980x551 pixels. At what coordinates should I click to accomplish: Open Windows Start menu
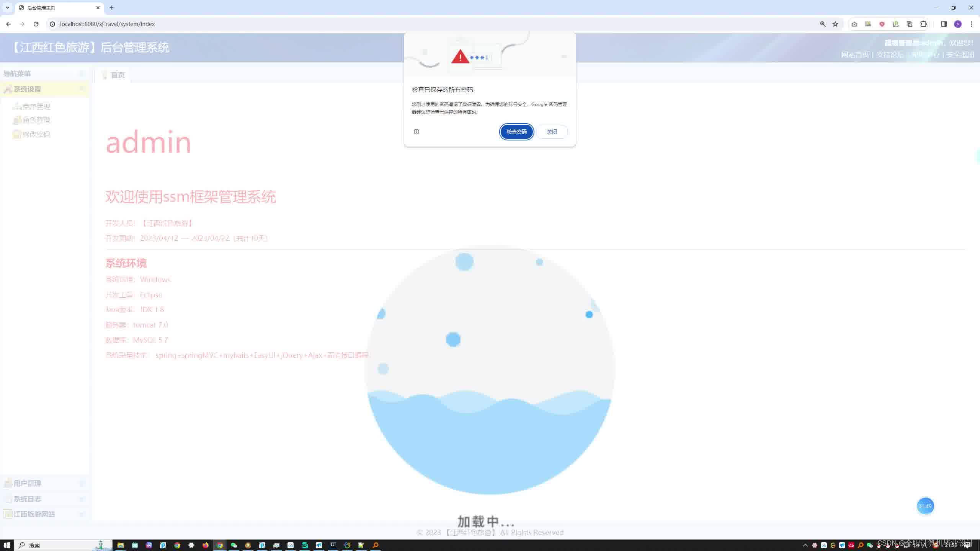click(x=7, y=545)
